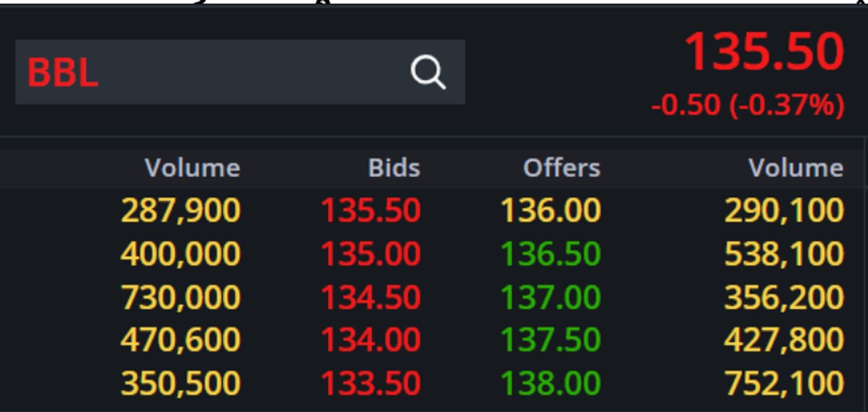The image size is (868, 412).
Task: Click the offer volume 752,100
Action: (784, 384)
